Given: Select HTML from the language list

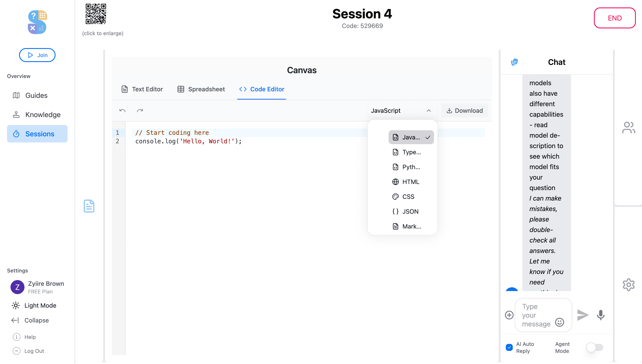Looking at the screenshot, I should pyautogui.click(x=411, y=182).
